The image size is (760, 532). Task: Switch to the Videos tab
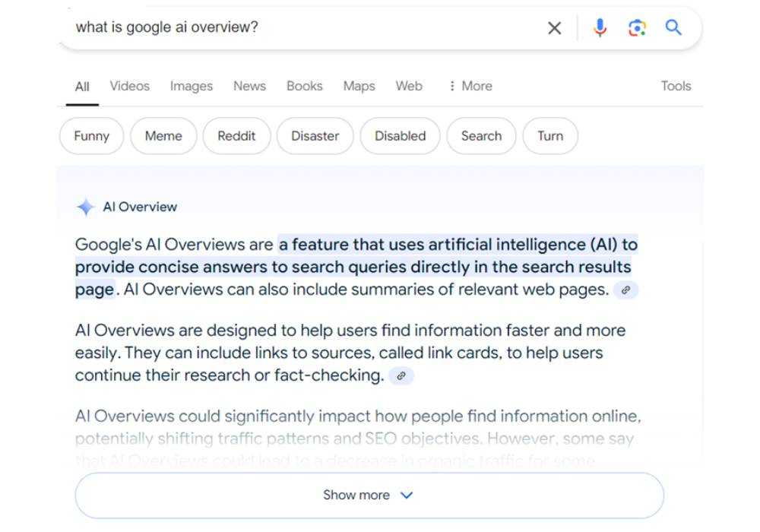[129, 86]
